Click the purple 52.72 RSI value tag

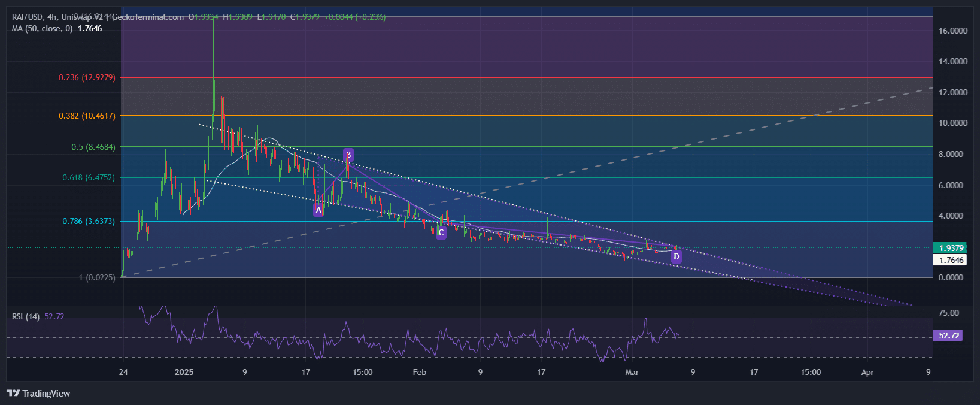[949, 336]
